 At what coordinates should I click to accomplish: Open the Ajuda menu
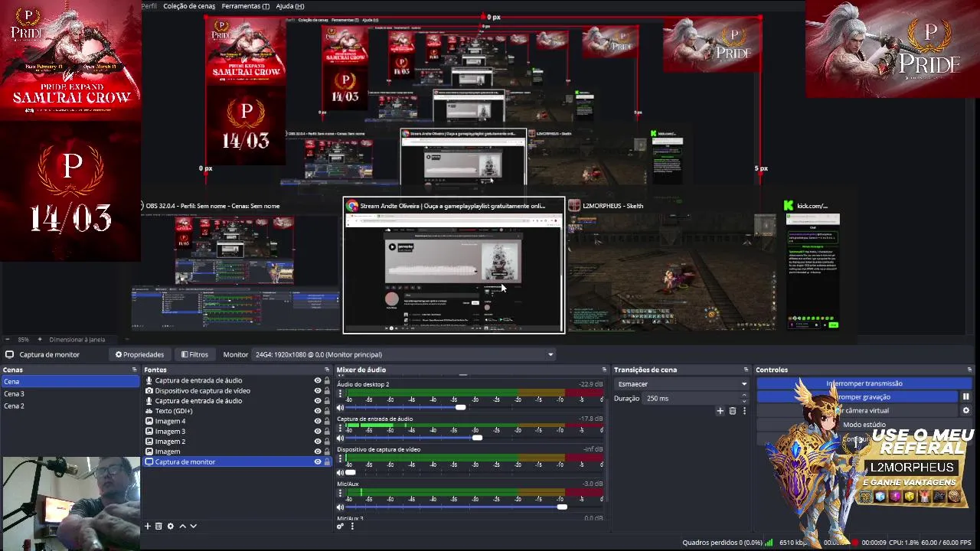[x=289, y=6]
